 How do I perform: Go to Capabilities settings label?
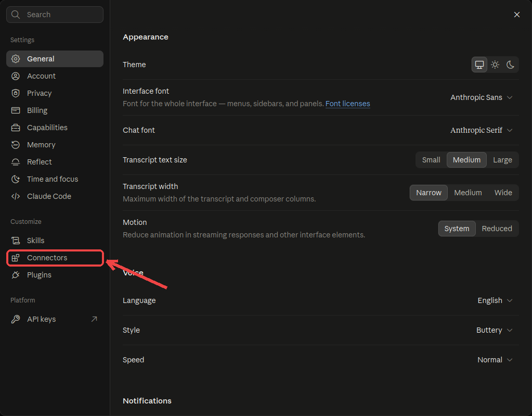click(47, 128)
